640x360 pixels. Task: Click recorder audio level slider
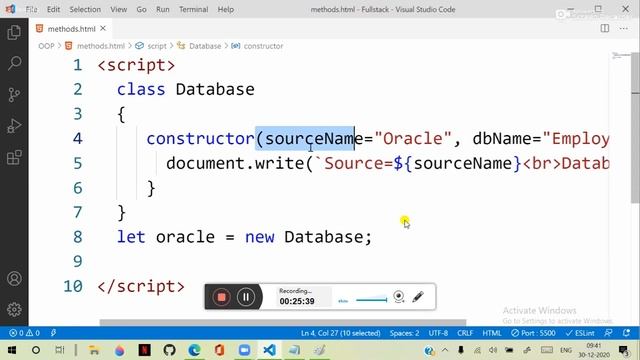[x=371, y=300]
